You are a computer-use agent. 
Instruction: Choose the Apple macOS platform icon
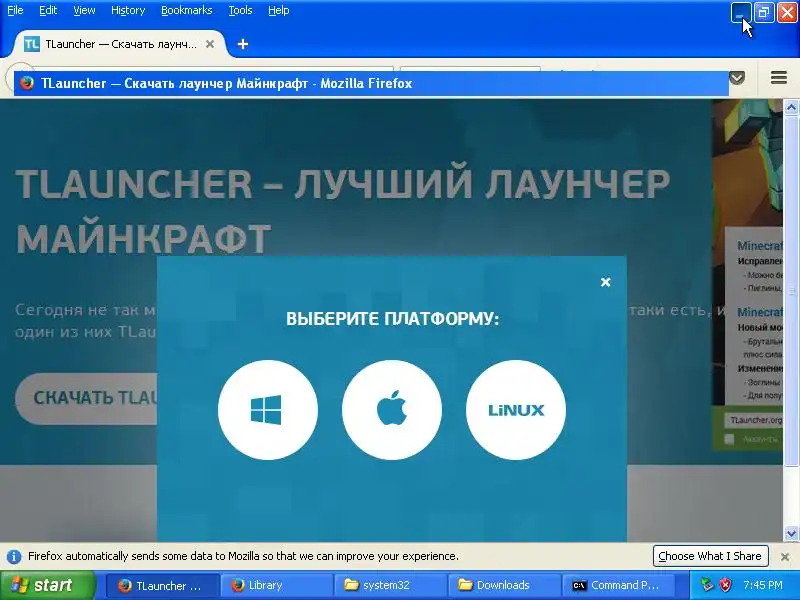[391, 410]
